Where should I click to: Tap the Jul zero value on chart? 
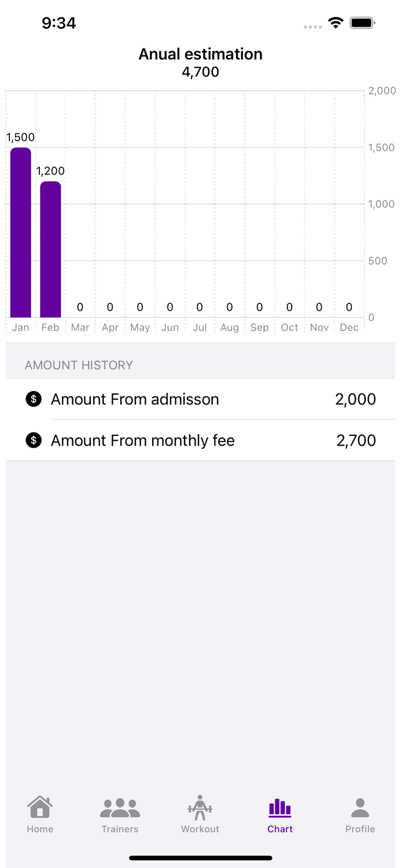200,307
